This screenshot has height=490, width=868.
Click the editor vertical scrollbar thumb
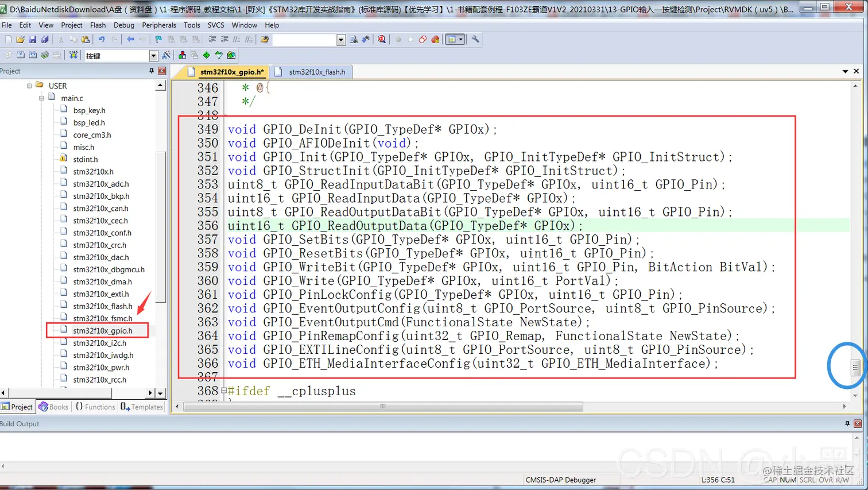(855, 366)
